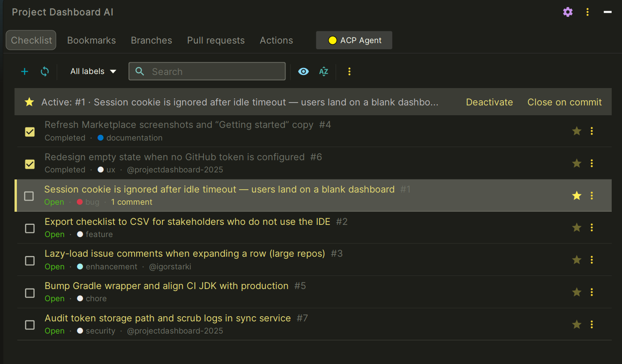Select the Export checklist to CSV title
622x364 pixels.
187,222
